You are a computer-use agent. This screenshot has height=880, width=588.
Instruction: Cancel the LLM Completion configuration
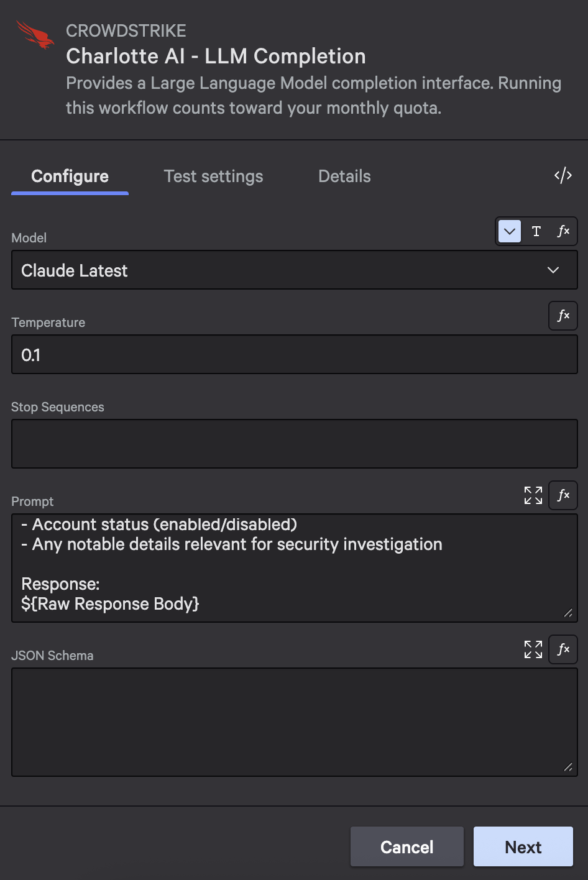pyautogui.click(x=407, y=847)
